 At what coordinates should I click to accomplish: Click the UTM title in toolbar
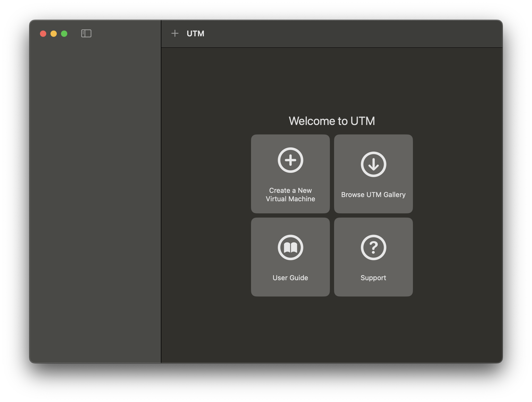(x=195, y=34)
